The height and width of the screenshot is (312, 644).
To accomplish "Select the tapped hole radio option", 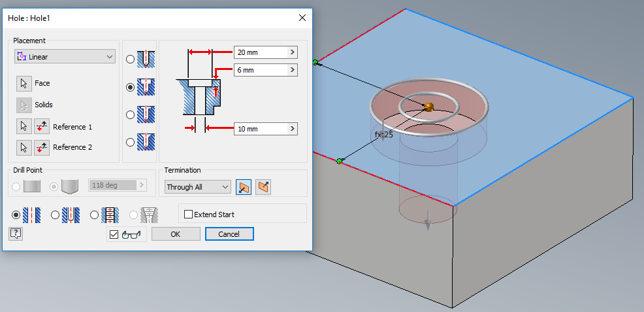I will [x=94, y=215].
